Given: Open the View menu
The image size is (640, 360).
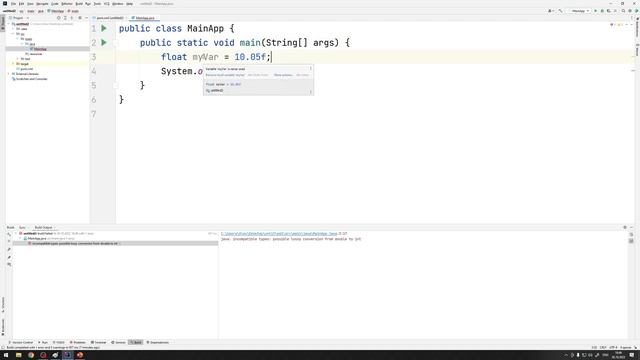Looking at the screenshot, I should (x=30, y=4).
